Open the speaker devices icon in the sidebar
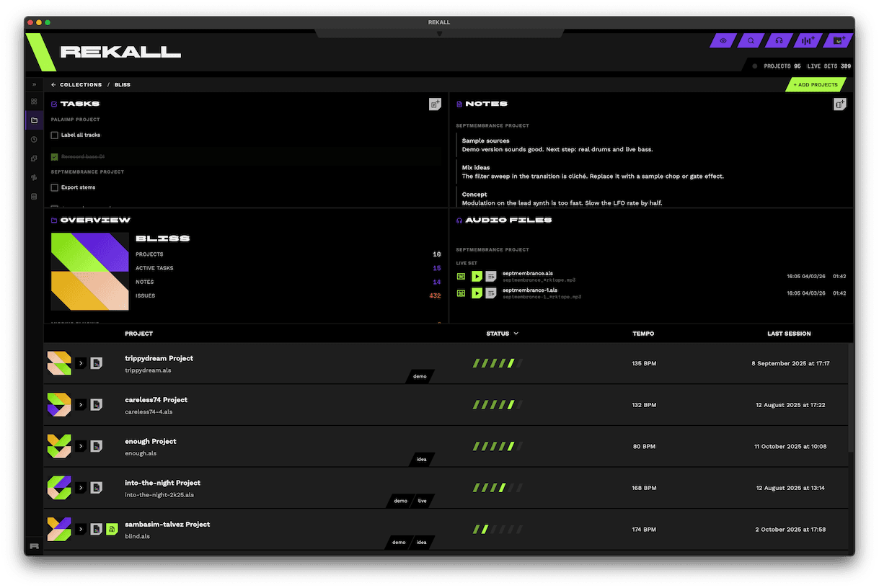Viewport: 879px width, 588px height. (x=34, y=196)
